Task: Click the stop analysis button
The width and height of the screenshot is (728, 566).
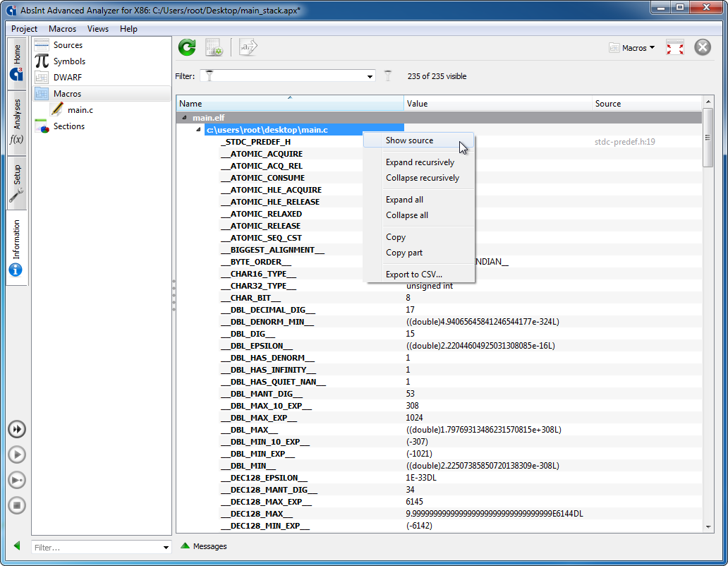Action: (x=17, y=505)
